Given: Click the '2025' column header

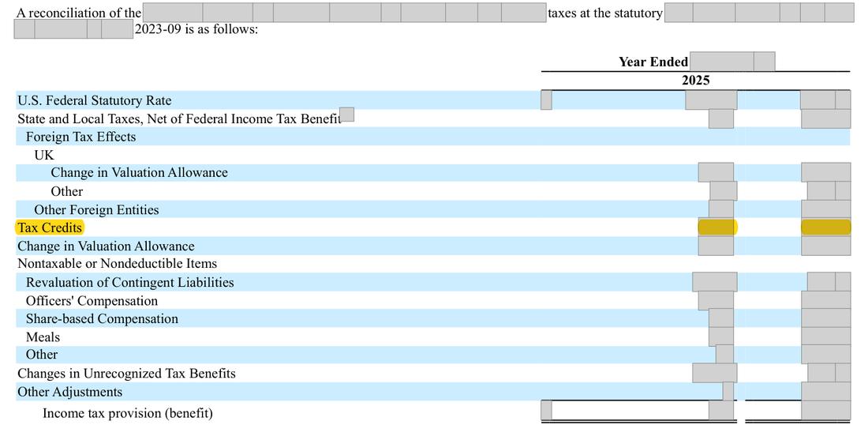Looking at the screenshot, I should [x=695, y=81].
